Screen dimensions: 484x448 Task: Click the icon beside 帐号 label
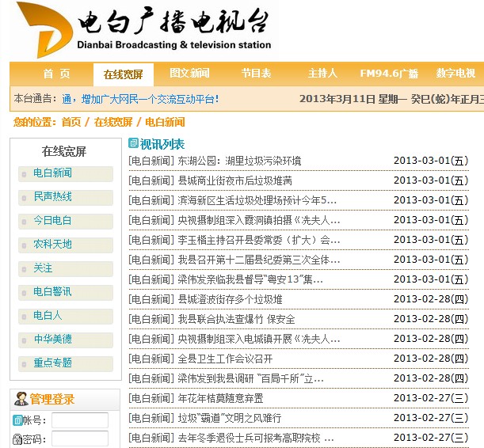click(x=17, y=420)
